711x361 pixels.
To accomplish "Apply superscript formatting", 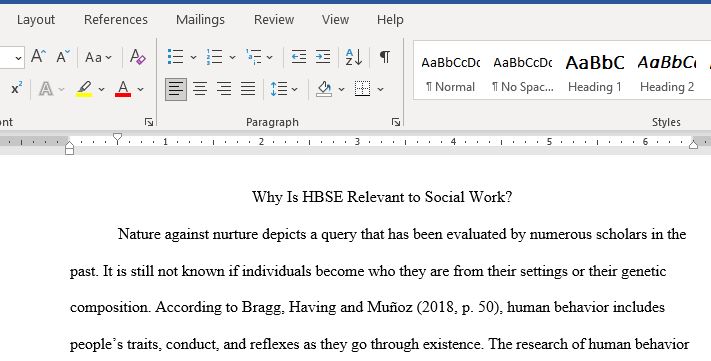I will click(x=17, y=88).
